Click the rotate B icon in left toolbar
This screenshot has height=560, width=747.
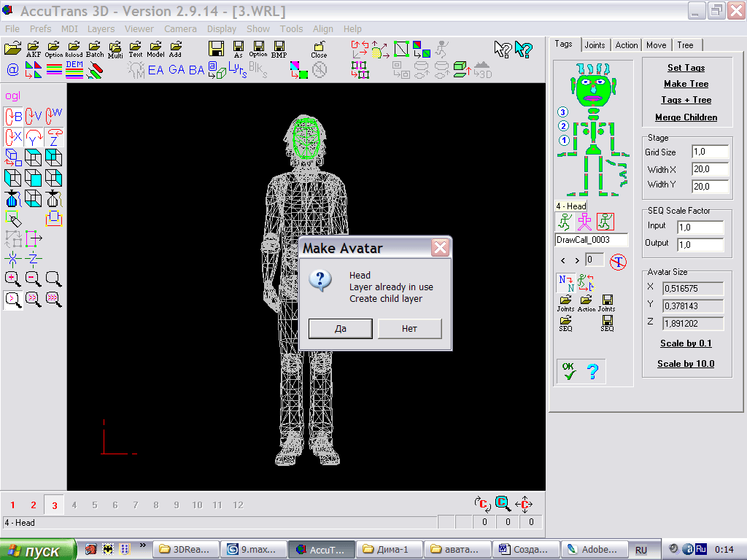pos(13,116)
